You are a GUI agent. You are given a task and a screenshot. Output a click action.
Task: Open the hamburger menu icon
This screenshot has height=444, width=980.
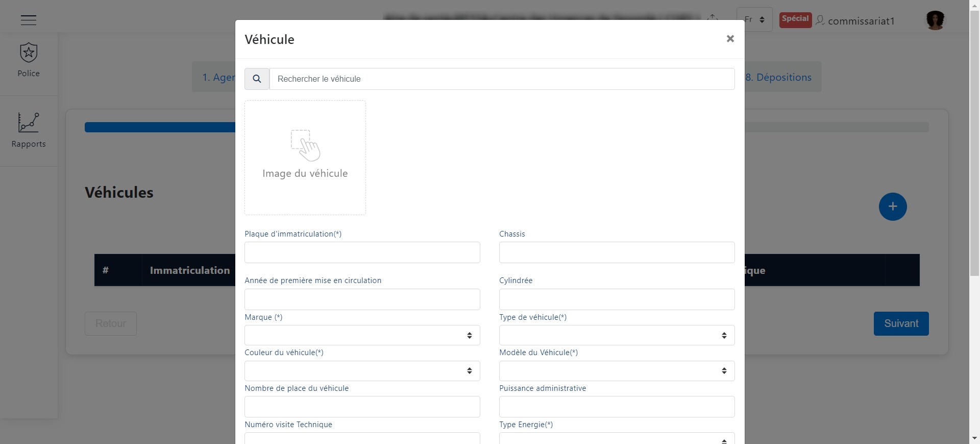click(x=29, y=20)
